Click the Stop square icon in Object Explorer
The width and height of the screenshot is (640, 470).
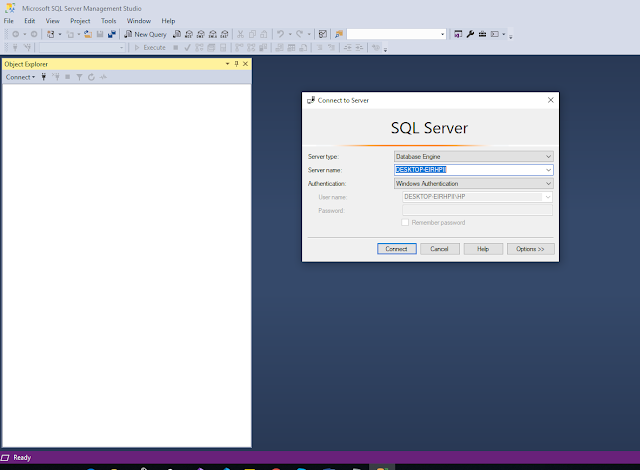tap(68, 77)
